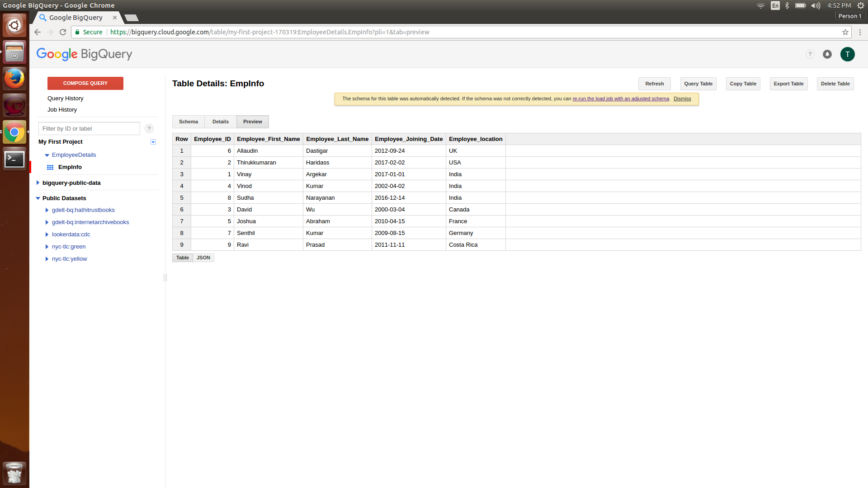The image size is (868, 488).
Task: Switch preview to Table view
Action: coord(183,258)
